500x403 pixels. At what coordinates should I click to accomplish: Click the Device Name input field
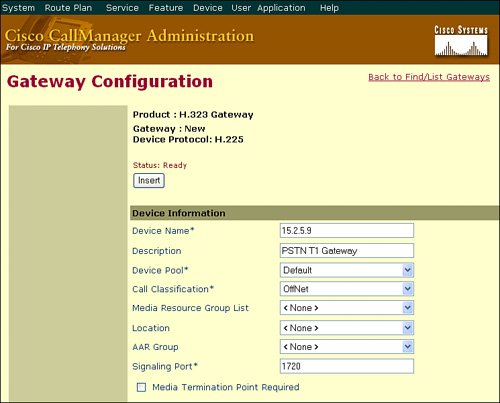coord(347,231)
